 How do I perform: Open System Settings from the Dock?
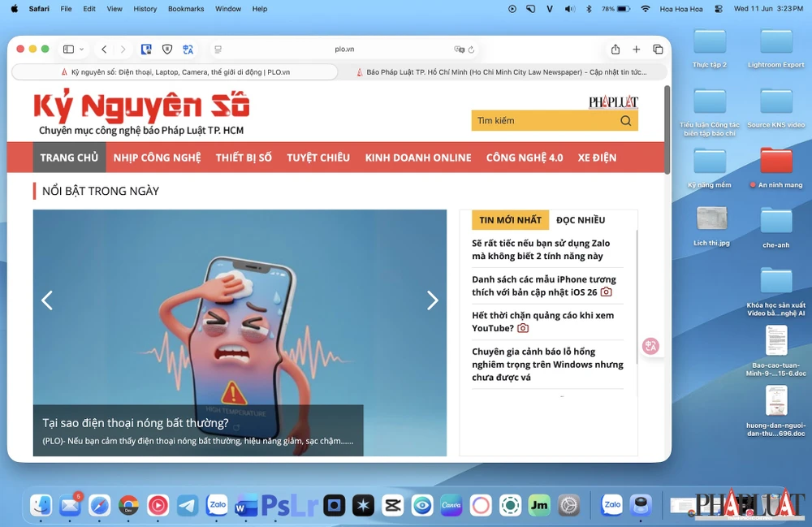pyautogui.click(x=568, y=505)
